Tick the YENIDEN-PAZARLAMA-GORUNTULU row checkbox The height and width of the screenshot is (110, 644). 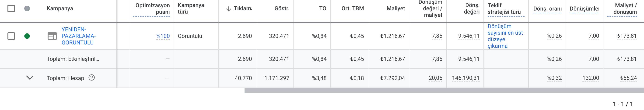(11, 36)
